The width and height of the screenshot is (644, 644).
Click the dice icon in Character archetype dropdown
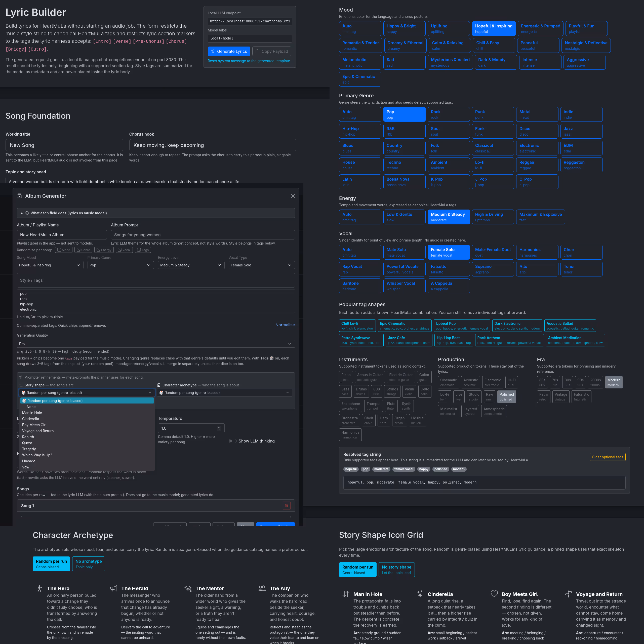161,393
